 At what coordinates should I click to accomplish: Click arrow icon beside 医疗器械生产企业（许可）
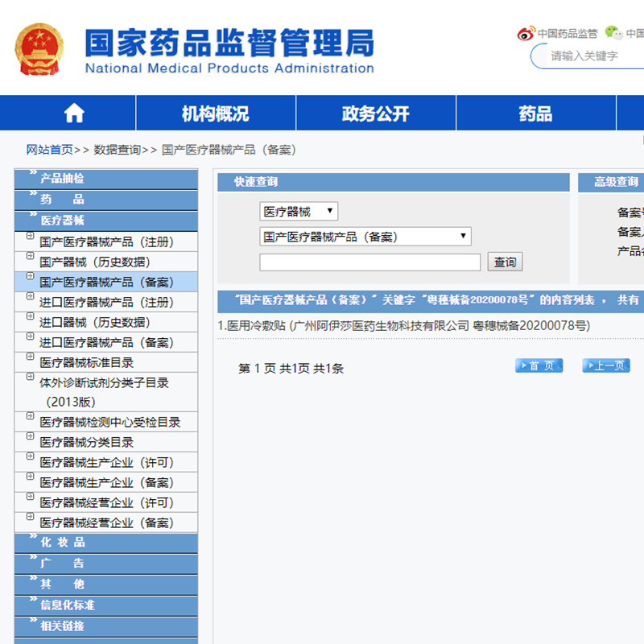coord(30,456)
